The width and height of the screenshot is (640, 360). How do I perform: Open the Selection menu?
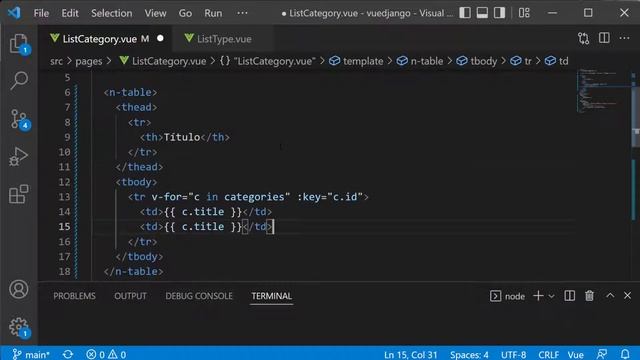point(111,13)
